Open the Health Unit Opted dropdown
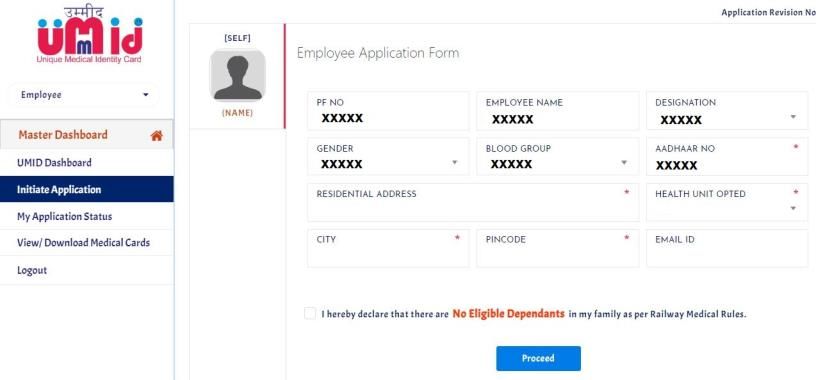 (727, 202)
